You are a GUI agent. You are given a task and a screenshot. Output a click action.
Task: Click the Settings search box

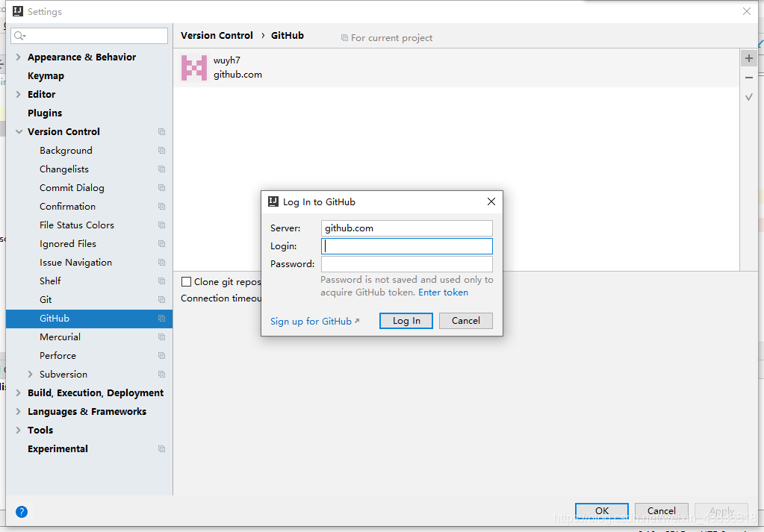point(89,36)
